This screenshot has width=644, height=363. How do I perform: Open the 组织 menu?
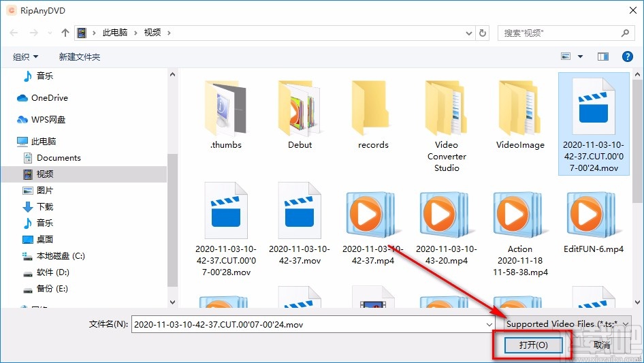point(25,57)
